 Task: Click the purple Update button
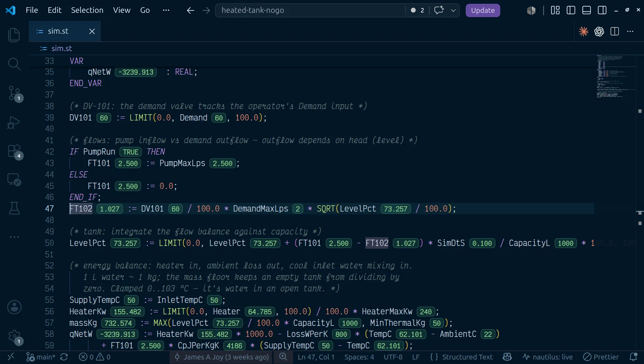point(483,10)
